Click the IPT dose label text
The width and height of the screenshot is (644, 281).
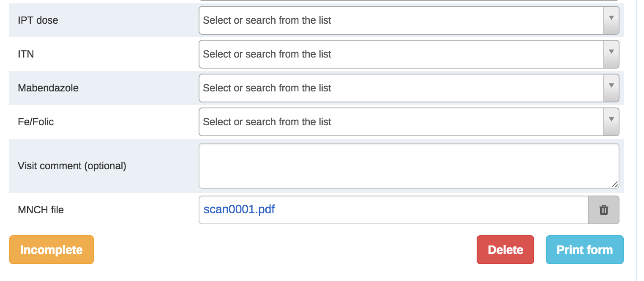click(x=38, y=20)
